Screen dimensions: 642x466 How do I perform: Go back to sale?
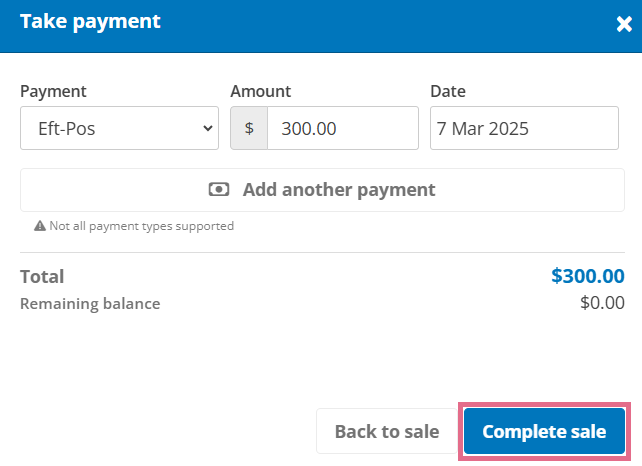[387, 431]
